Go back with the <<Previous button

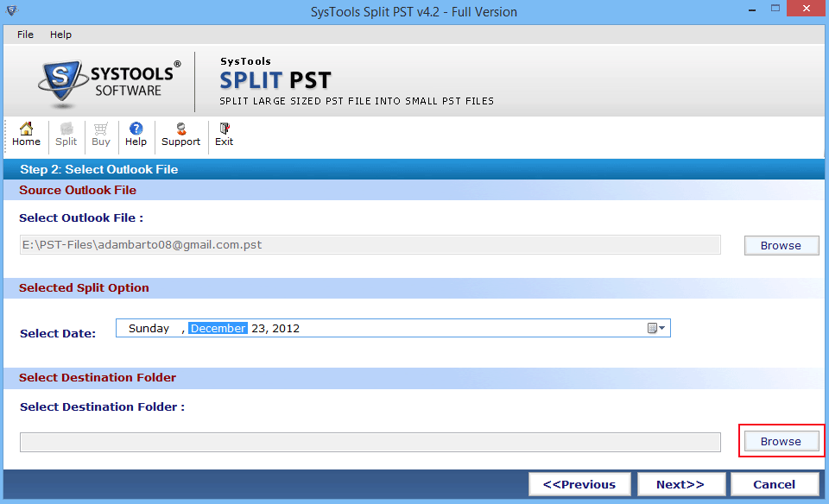click(579, 484)
